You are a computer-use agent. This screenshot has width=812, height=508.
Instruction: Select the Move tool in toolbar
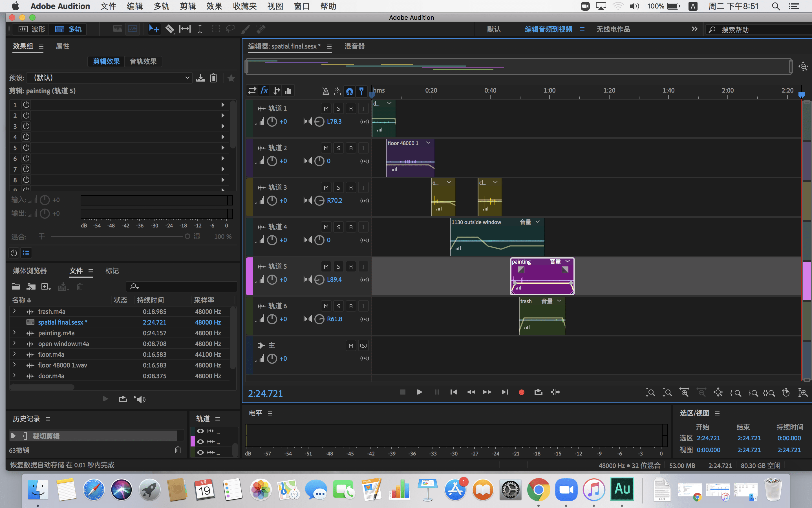(154, 29)
